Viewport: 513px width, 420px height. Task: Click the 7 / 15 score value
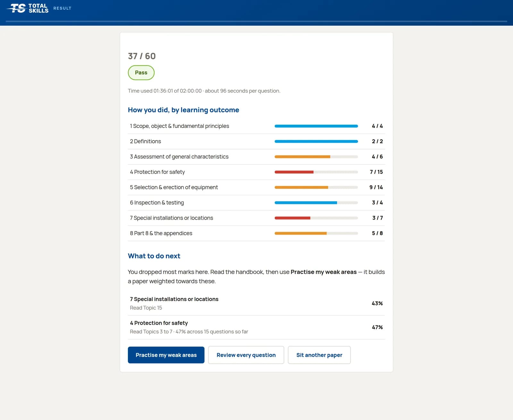[x=376, y=172]
